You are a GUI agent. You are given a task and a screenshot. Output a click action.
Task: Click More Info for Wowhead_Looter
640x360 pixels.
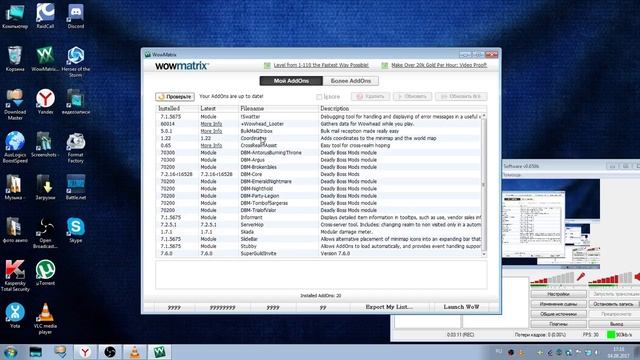pyautogui.click(x=211, y=124)
